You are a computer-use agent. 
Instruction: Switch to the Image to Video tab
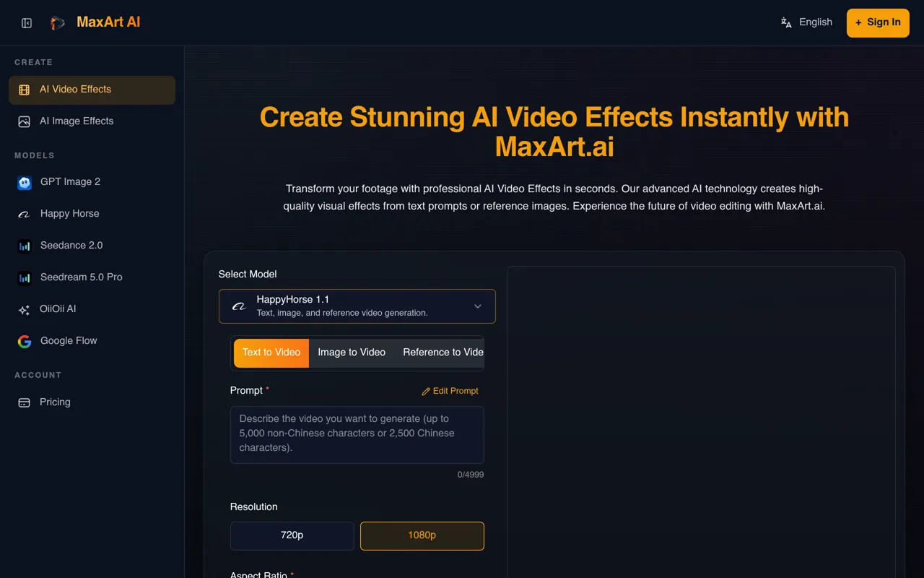click(352, 353)
